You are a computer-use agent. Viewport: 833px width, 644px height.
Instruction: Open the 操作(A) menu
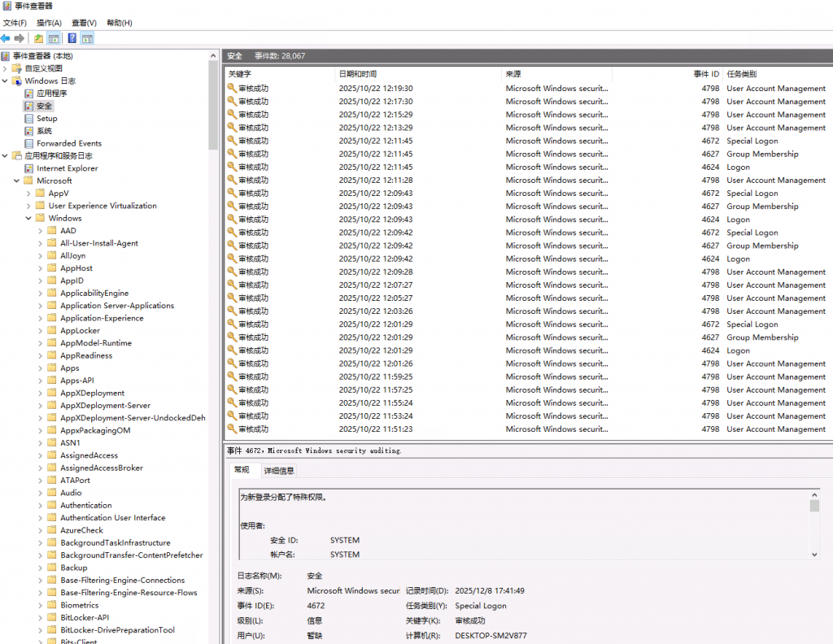click(50, 23)
